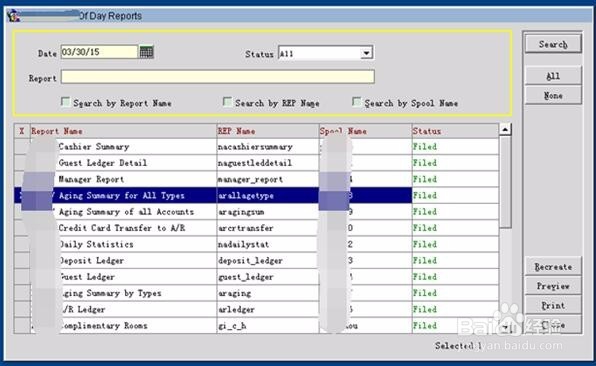Sort by Status column header
Image resolution: width=596 pixels, height=366 pixels.
tap(455, 131)
